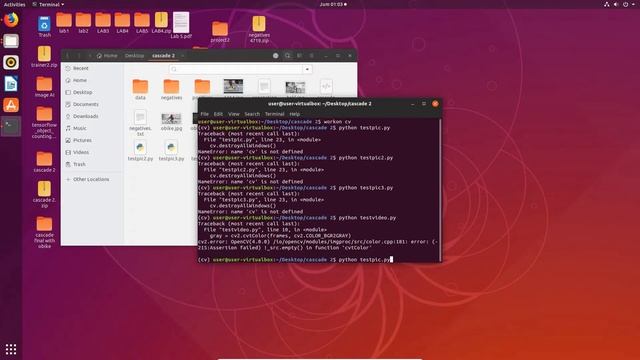Open the clock and calendar in the top bar
Viewport: 640px width, 360px height.
pyautogui.click(x=333, y=4)
